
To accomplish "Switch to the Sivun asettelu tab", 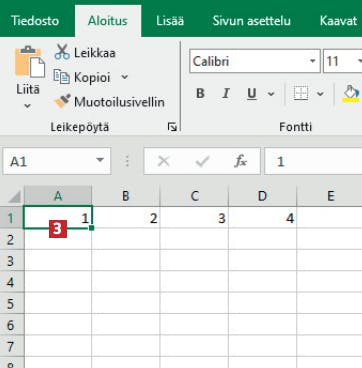I will tap(252, 21).
